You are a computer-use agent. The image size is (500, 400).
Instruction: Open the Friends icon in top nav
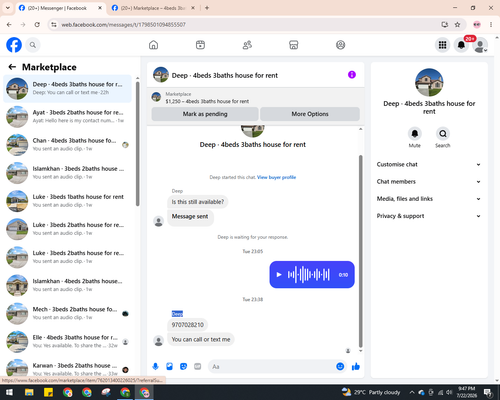pos(247,45)
